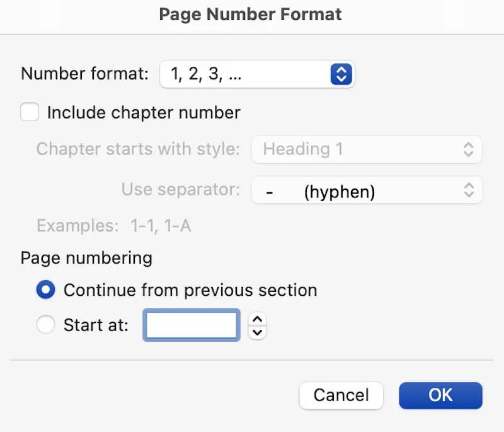Click the up arrow of the Start at stepper
The image size is (504, 432).
tap(256, 320)
